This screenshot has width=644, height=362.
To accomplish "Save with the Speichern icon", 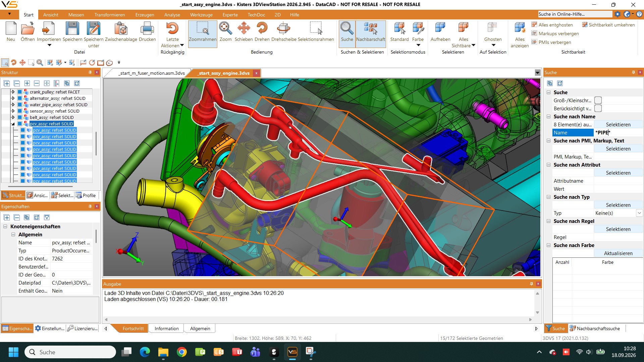I will (x=72, y=28).
